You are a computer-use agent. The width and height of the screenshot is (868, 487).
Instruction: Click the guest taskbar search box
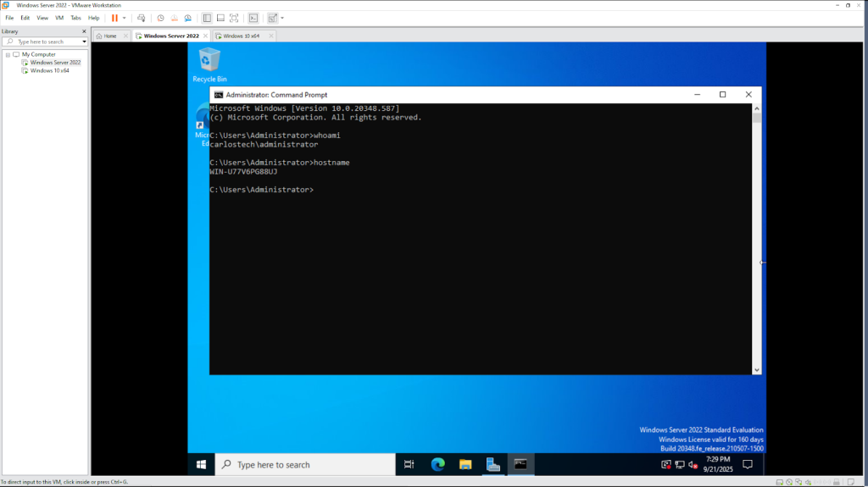coord(305,464)
